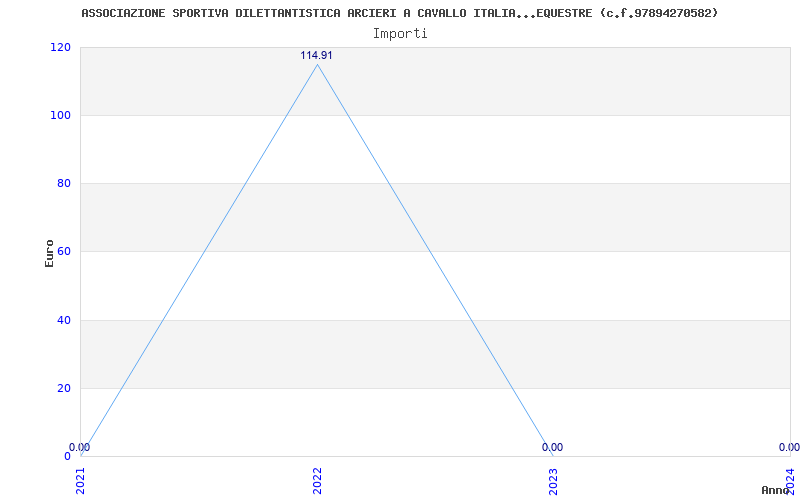Click the line peak data point at 2022
This screenshot has width=800, height=500.
pos(317,64)
